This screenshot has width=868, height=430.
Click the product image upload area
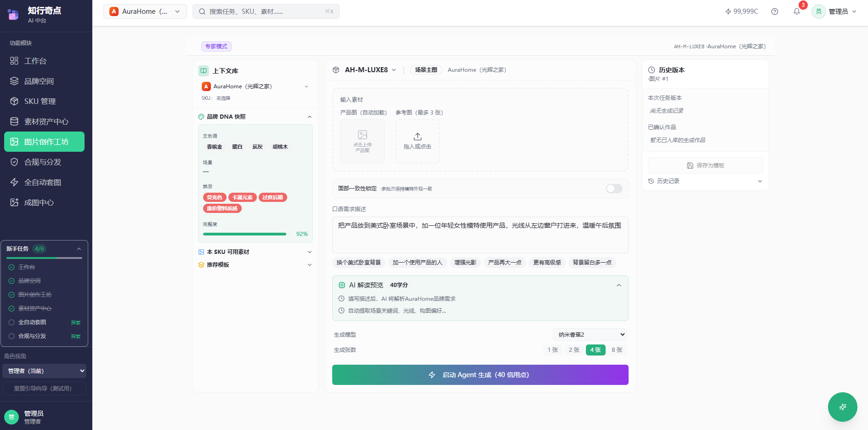pyautogui.click(x=362, y=141)
